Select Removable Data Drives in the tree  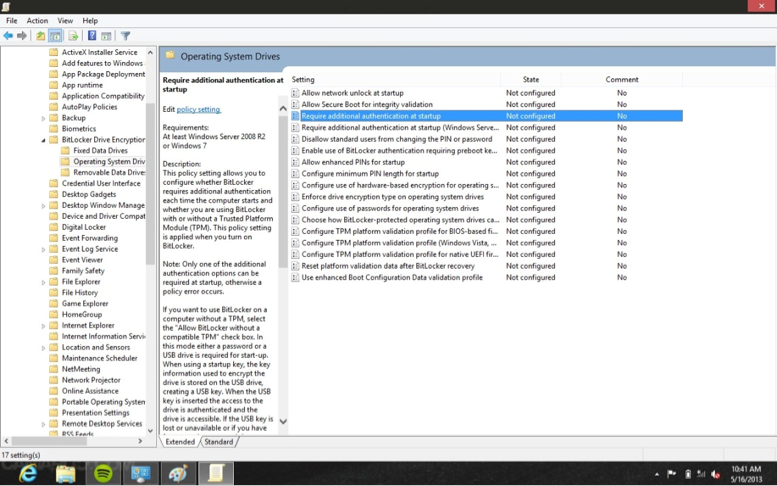pos(109,172)
